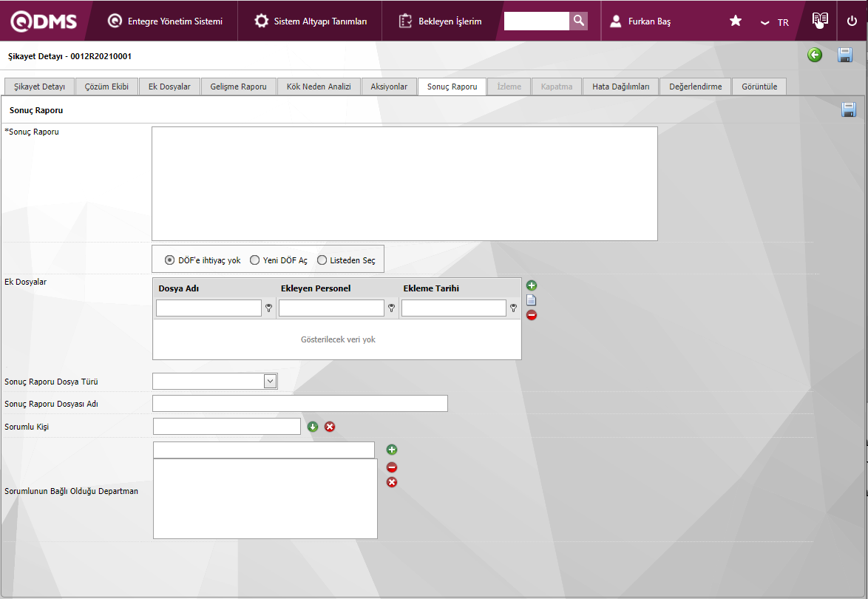Viewport: 868px width, 599px height.
Task: Remove department with red minus icon
Action: 392,468
